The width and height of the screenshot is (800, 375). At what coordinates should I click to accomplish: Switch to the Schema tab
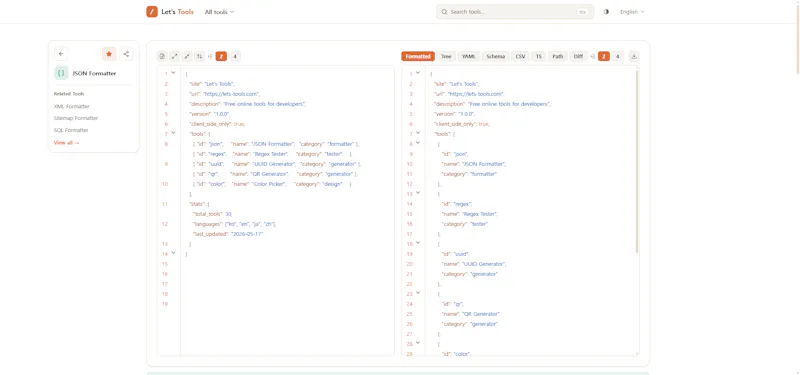[x=495, y=56]
